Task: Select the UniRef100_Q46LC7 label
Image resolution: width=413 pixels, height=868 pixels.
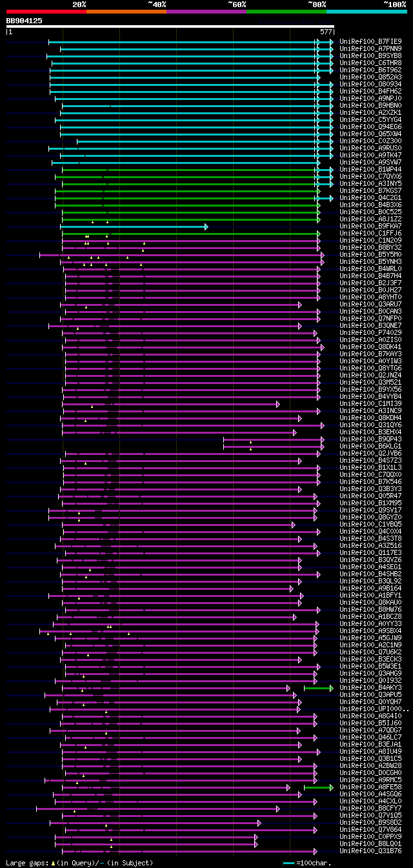Action: pos(370,737)
